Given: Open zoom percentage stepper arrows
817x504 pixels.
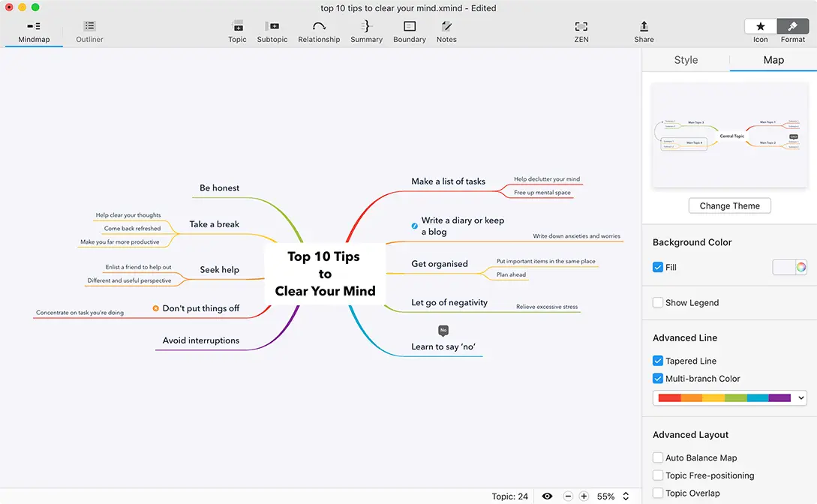Looking at the screenshot, I should click(626, 496).
